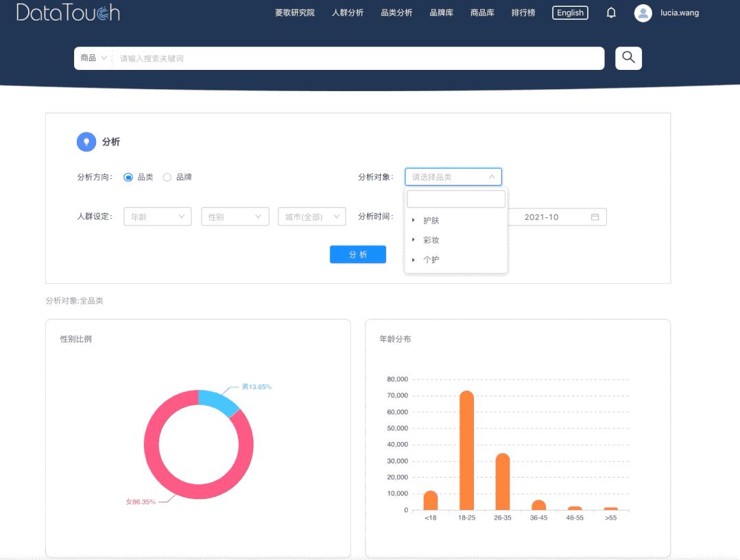Click the blue lightbulb analysis icon
Viewport: 740px width, 560px height.
click(x=86, y=142)
